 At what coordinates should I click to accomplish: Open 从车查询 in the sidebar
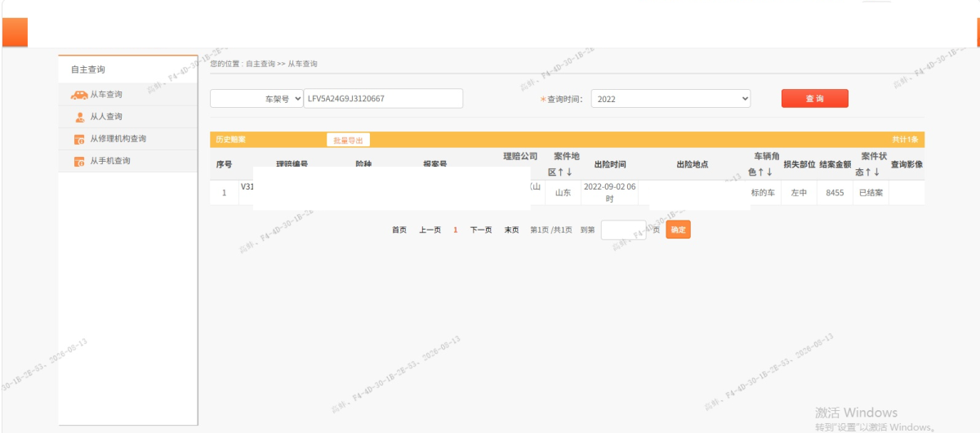click(x=128, y=95)
